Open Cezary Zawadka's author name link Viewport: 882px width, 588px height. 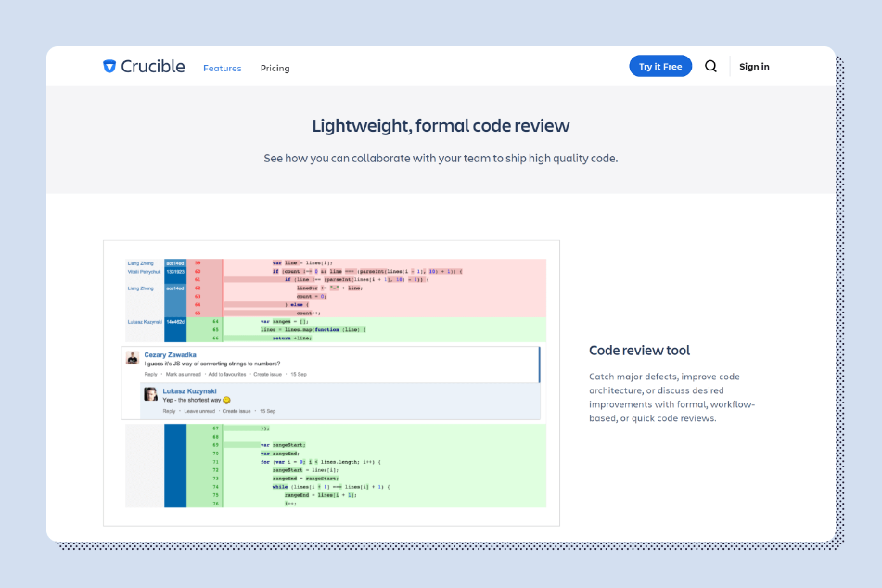pos(170,355)
